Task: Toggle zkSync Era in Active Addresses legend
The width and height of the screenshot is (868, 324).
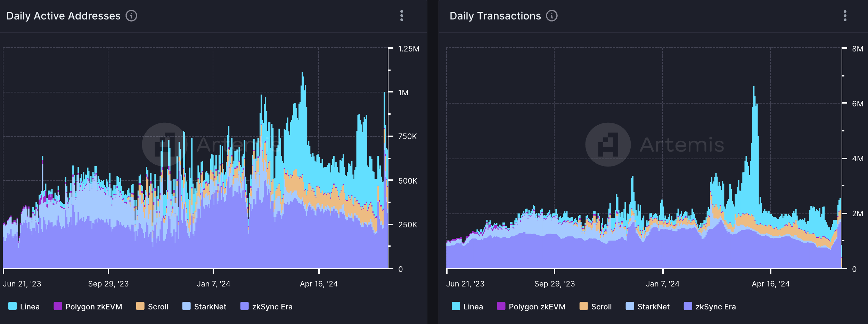Action: (x=267, y=306)
